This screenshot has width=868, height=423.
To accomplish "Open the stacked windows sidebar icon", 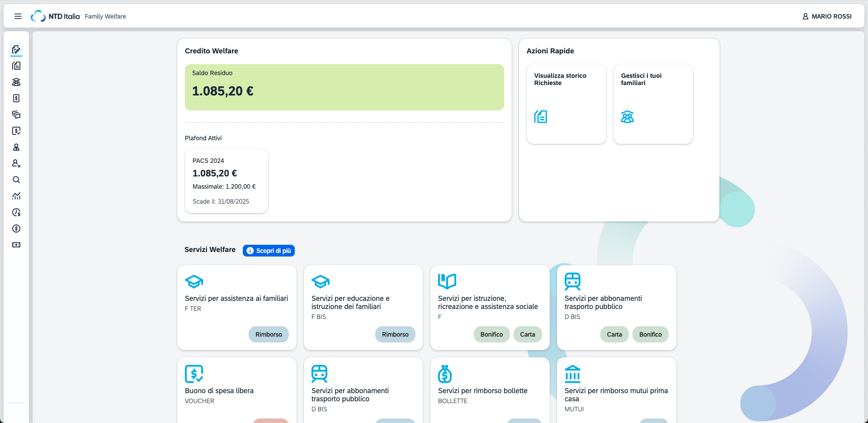I will (x=16, y=114).
